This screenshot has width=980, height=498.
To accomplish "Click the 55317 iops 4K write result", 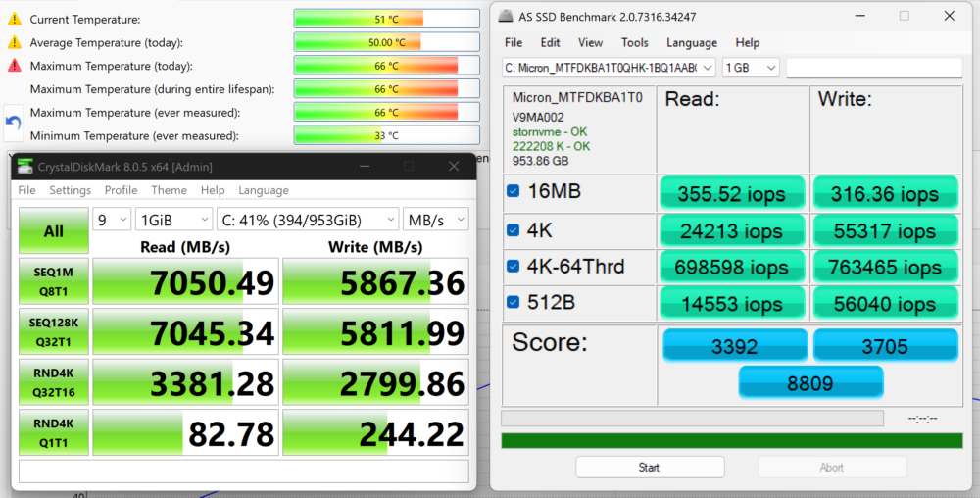I will [x=885, y=230].
